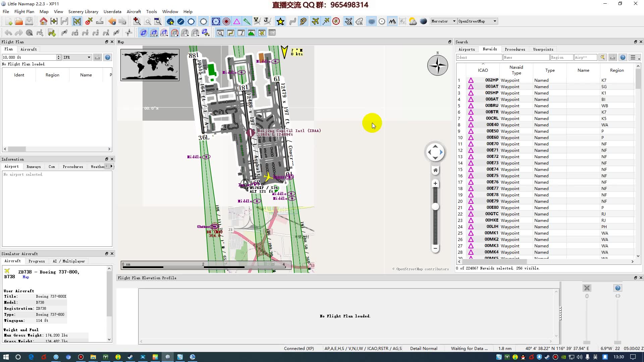Viewport: 644px width, 362px height.
Task: Click the map home button
Action: click(x=435, y=170)
